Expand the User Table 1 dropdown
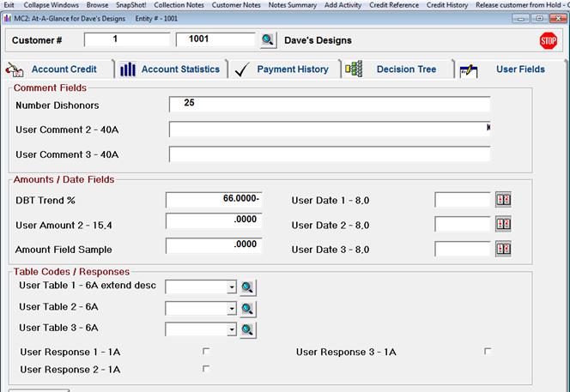 232,287
